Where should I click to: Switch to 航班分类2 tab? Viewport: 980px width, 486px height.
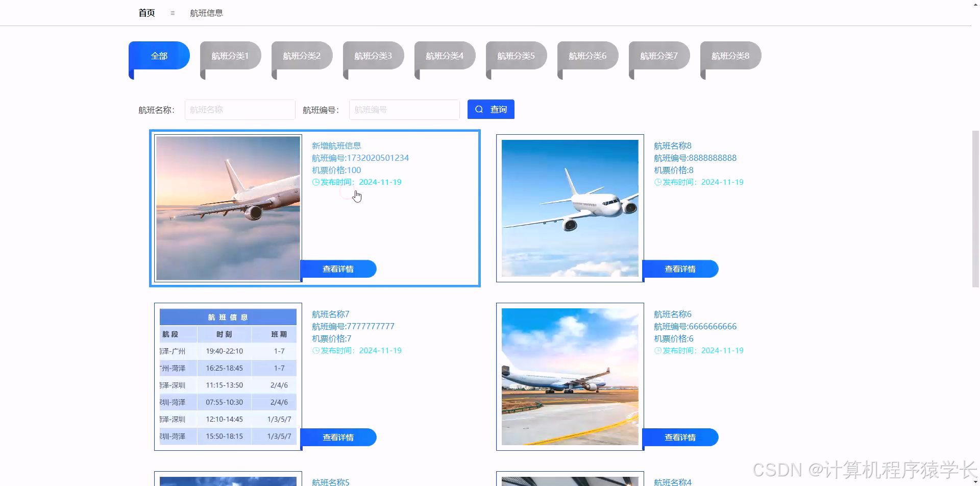point(302,56)
